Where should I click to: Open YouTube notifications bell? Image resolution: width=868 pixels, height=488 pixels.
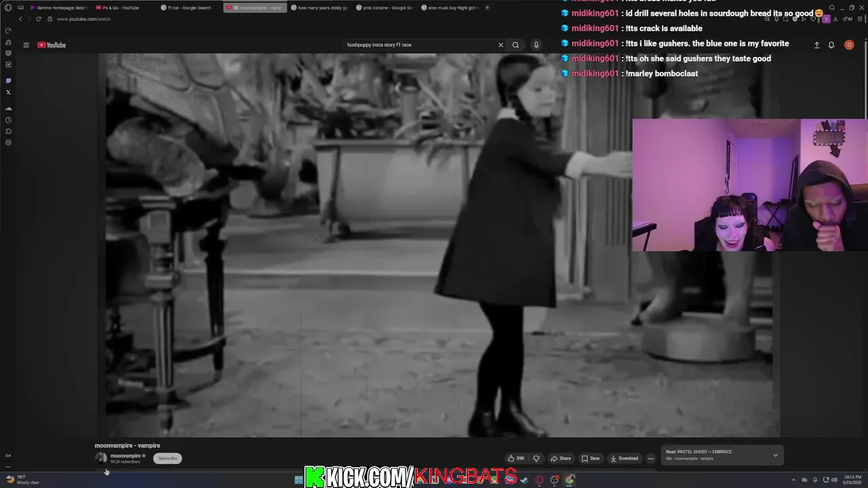[831, 45]
